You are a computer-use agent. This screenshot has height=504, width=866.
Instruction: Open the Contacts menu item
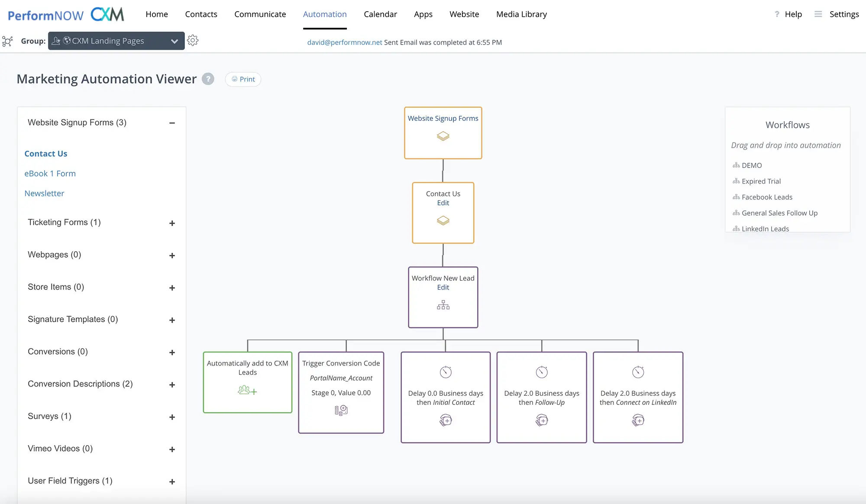[201, 14]
